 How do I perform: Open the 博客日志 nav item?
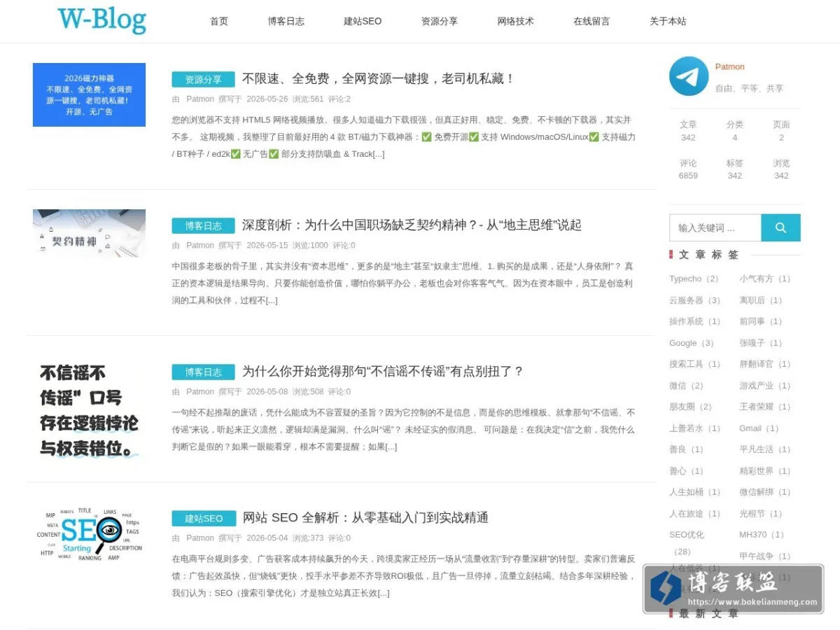(286, 21)
